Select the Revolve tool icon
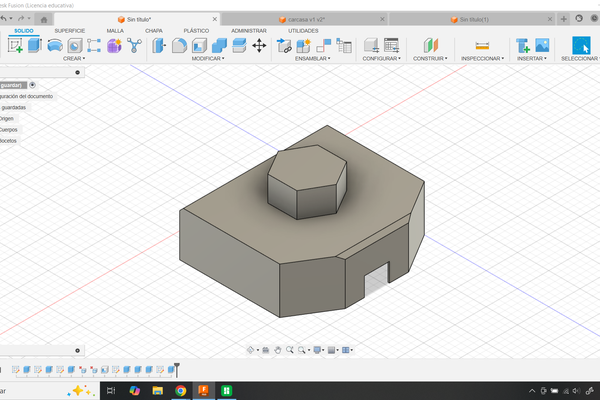This screenshot has height=400, width=600. (55, 45)
